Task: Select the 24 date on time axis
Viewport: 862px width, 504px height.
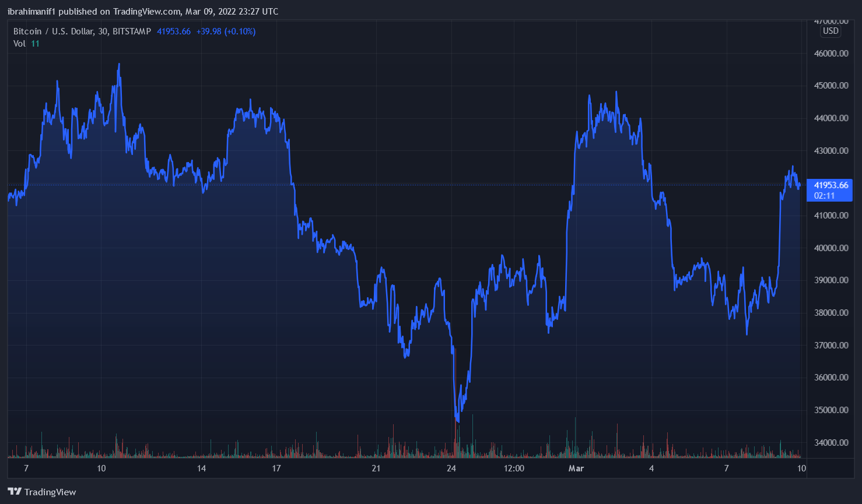Action: point(451,468)
